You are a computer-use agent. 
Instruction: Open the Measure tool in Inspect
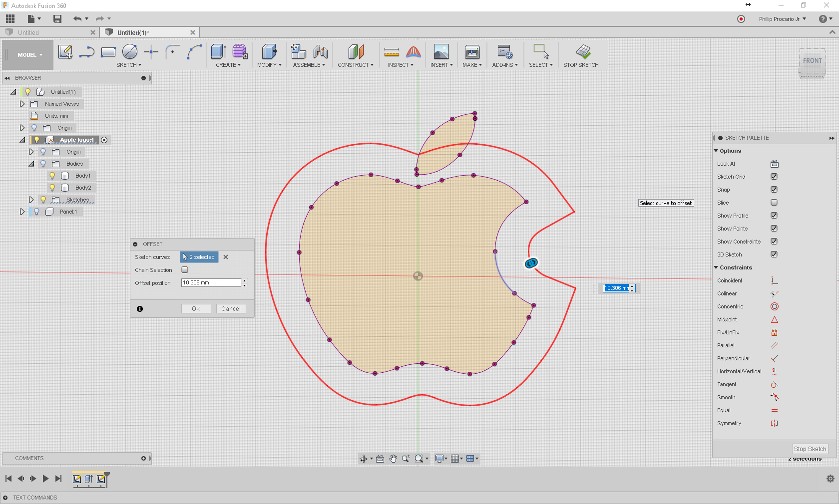(x=392, y=52)
